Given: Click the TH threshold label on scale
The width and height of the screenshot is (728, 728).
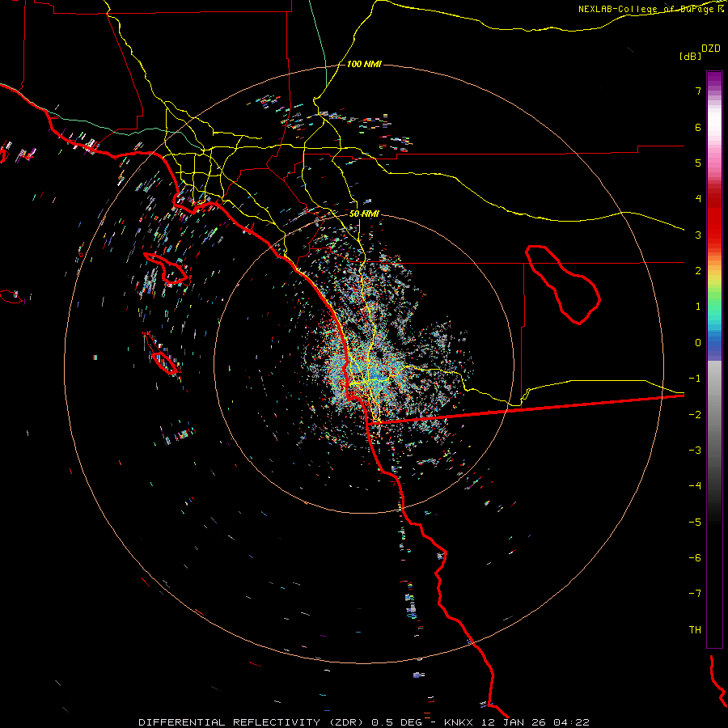Looking at the screenshot, I should 695,630.
